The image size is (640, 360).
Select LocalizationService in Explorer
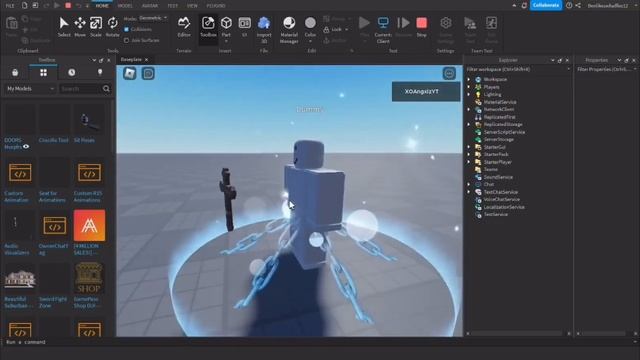(x=504, y=207)
